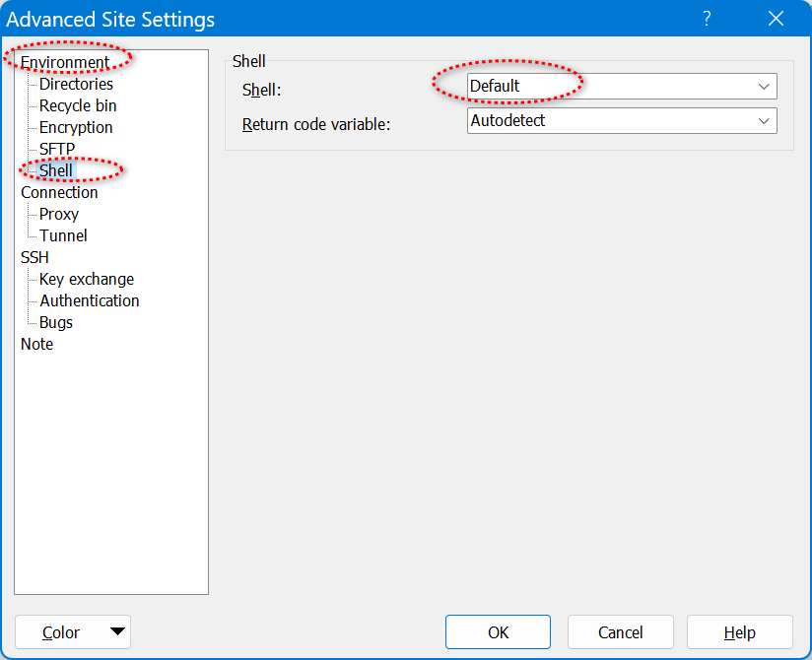
Task: Select the Shell tree item
Action: pyautogui.click(x=56, y=170)
